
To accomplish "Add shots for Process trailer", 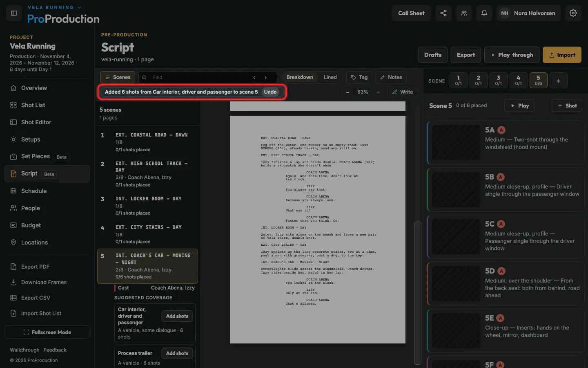I will tap(177, 353).
